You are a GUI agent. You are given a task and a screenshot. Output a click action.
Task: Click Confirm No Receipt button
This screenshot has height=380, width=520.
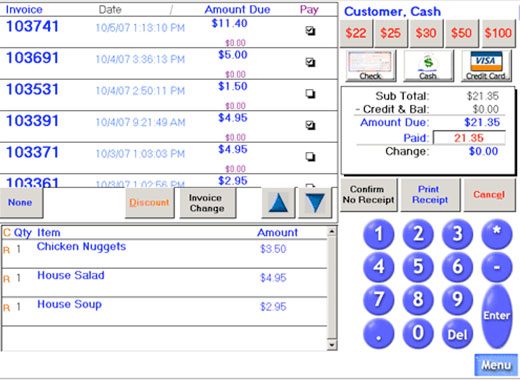(369, 195)
